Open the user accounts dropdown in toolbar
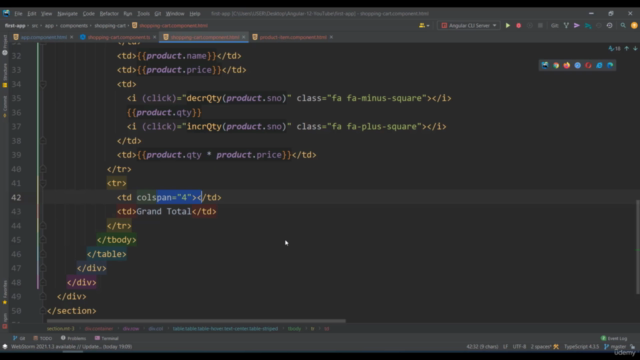 click(x=424, y=25)
